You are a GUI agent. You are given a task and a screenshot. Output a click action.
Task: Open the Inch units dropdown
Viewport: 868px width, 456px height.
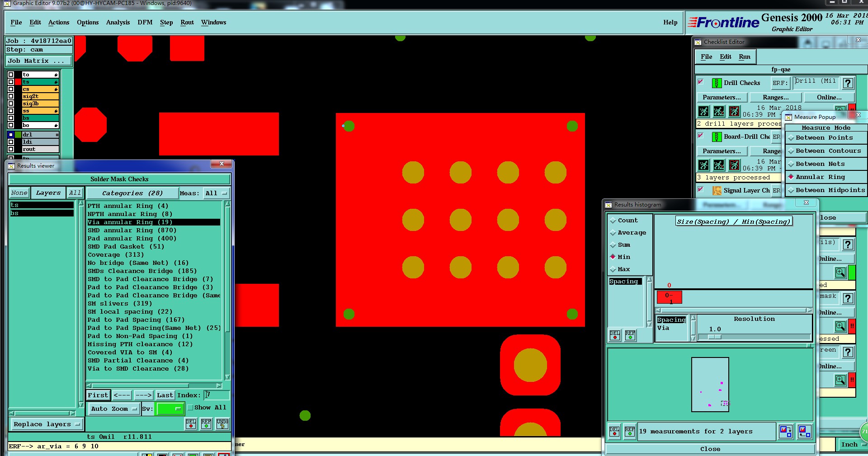click(853, 445)
